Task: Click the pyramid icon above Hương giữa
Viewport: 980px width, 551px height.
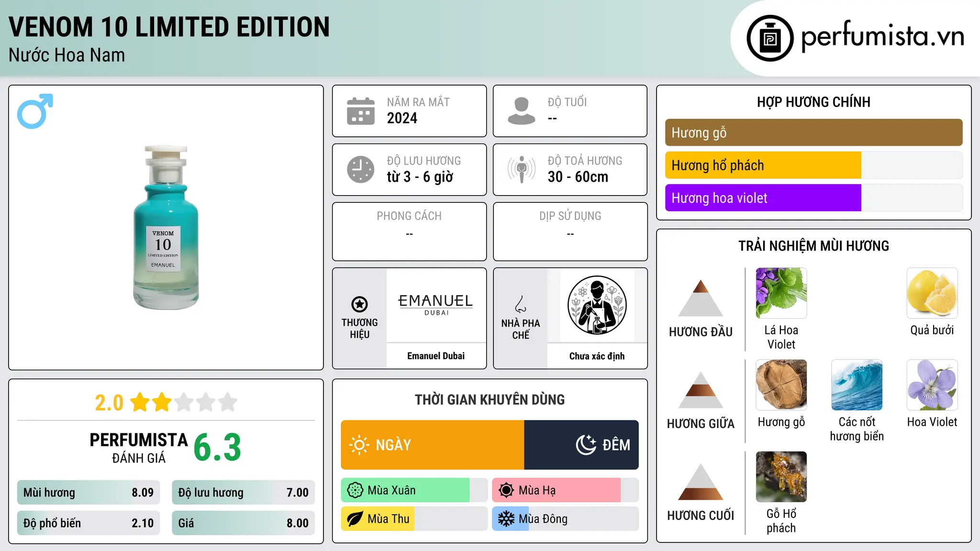Action: click(701, 390)
